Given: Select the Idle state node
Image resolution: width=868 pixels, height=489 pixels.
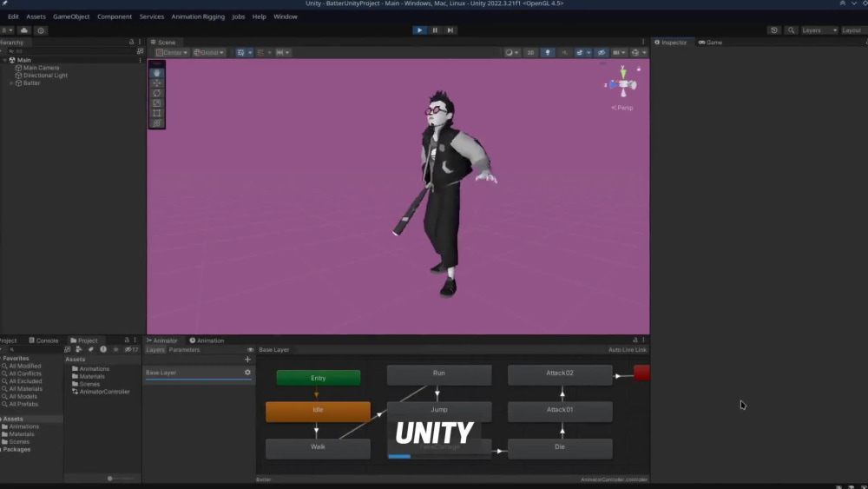Looking at the screenshot, I should pyautogui.click(x=318, y=412).
